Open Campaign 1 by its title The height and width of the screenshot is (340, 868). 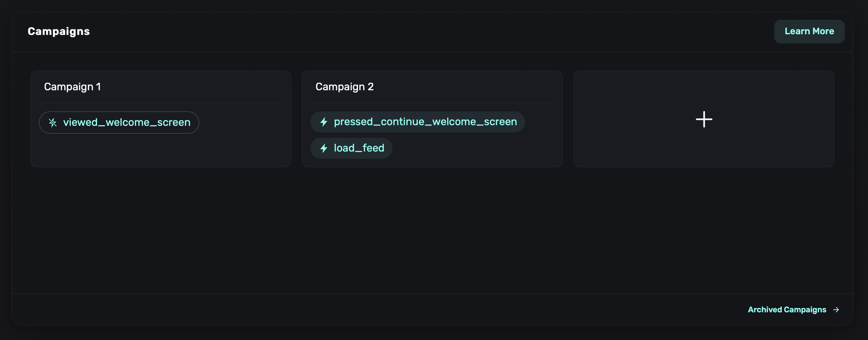click(72, 87)
